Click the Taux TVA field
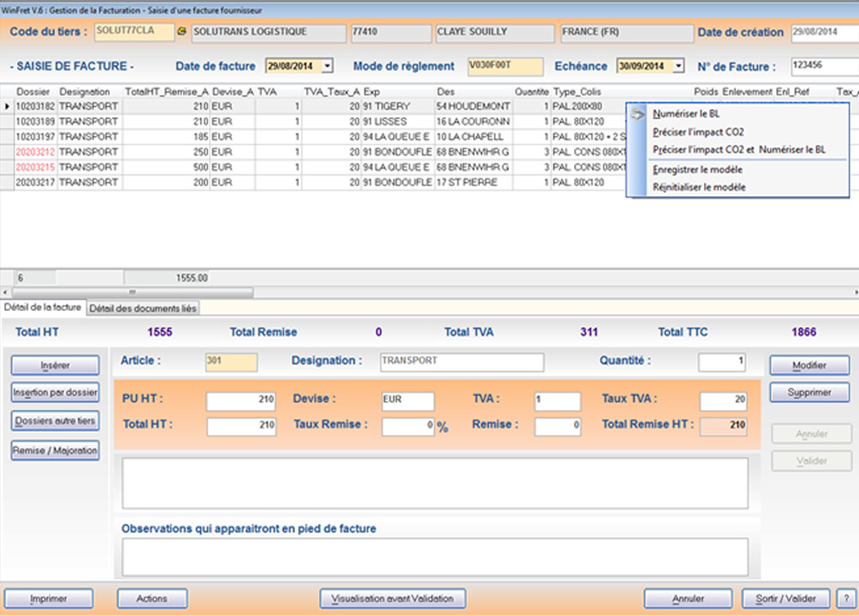Viewport: 859px width, 616px height. [x=723, y=401]
